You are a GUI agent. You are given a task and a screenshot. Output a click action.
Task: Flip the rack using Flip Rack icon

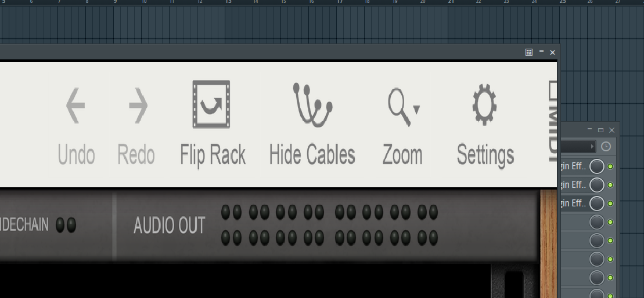[x=211, y=104]
